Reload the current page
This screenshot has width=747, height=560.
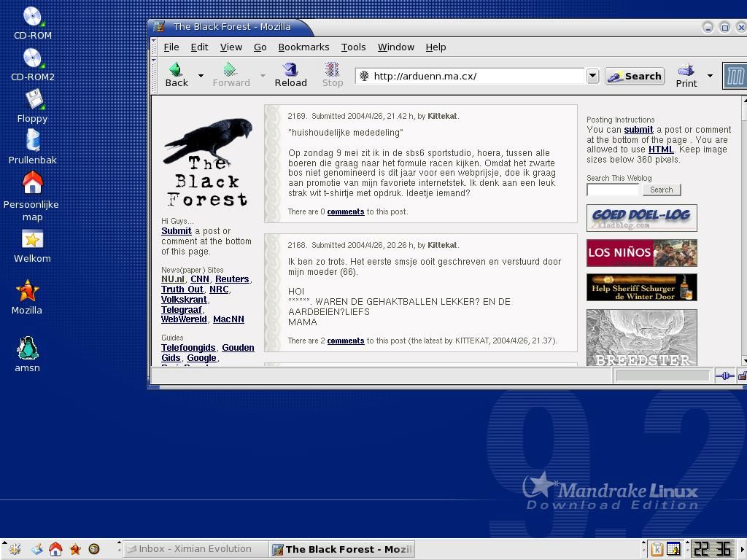click(x=290, y=75)
